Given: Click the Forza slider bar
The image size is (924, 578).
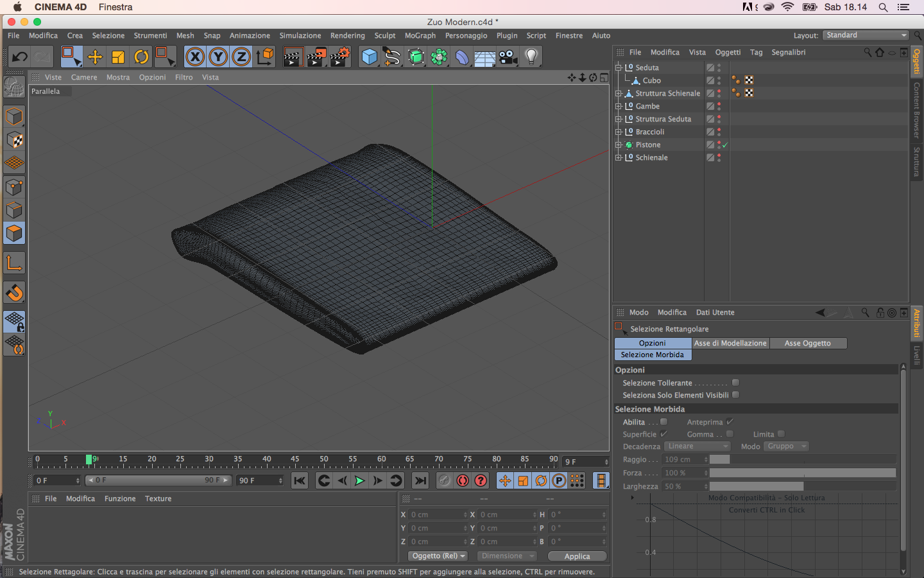Looking at the screenshot, I should 802,473.
